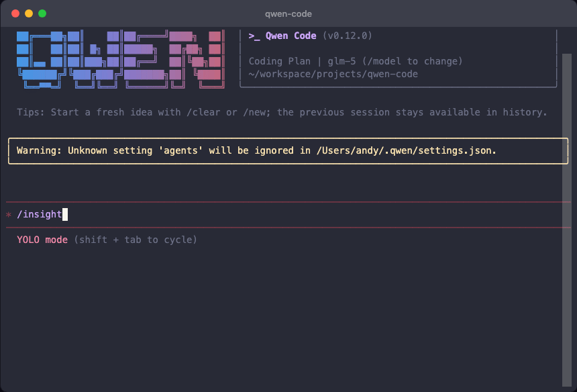Click the vertical scrollbar on the right edge
The height and width of the screenshot is (392, 577).
567,215
